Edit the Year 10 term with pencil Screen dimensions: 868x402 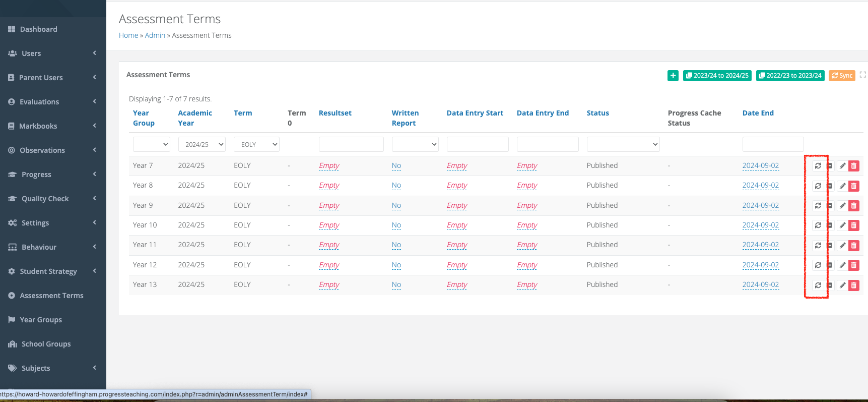842,225
